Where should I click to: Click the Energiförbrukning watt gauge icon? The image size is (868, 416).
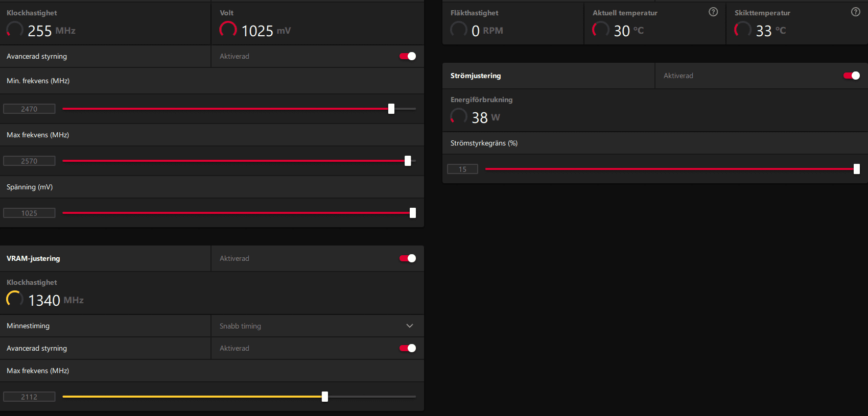pyautogui.click(x=459, y=116)
